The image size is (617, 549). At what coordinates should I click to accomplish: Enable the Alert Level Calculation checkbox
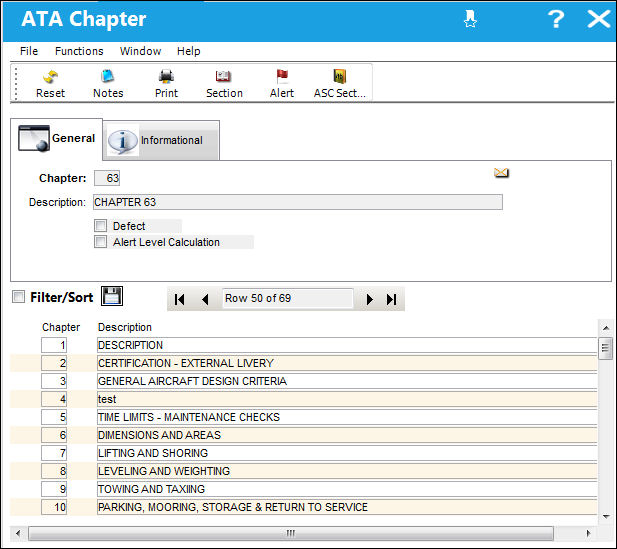pyautogui.click(x=101, y=241)
